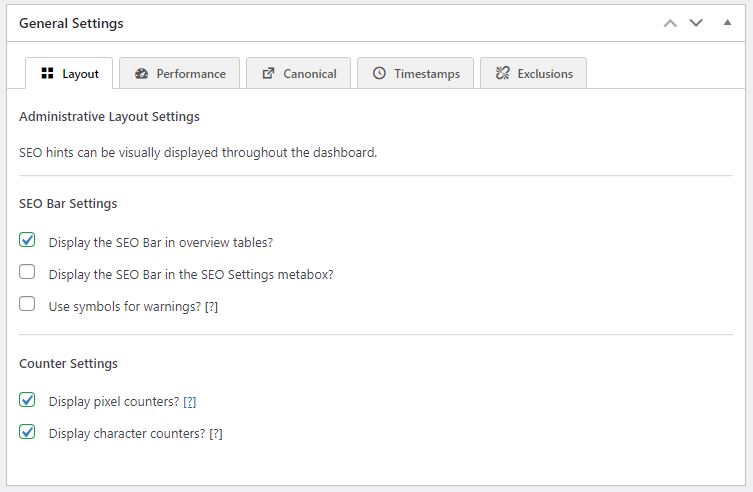
Task: Open the pixel counters [?] help link
Action: (x=190, y=402)
